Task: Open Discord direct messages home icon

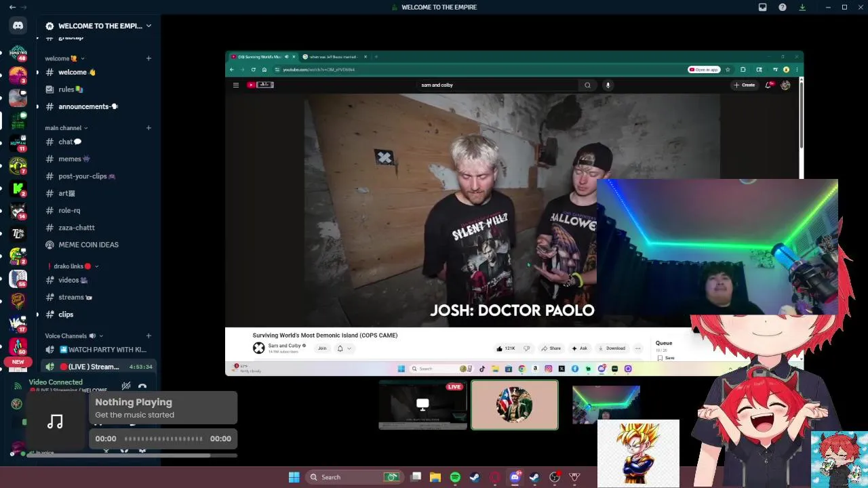Action: click(x=18, y=26)
